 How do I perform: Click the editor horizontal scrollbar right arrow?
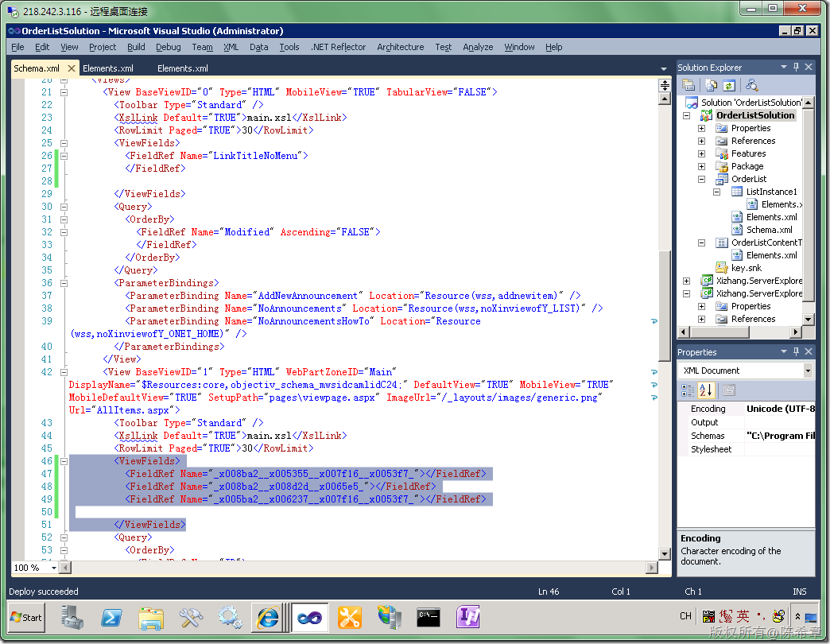(652, 568)
